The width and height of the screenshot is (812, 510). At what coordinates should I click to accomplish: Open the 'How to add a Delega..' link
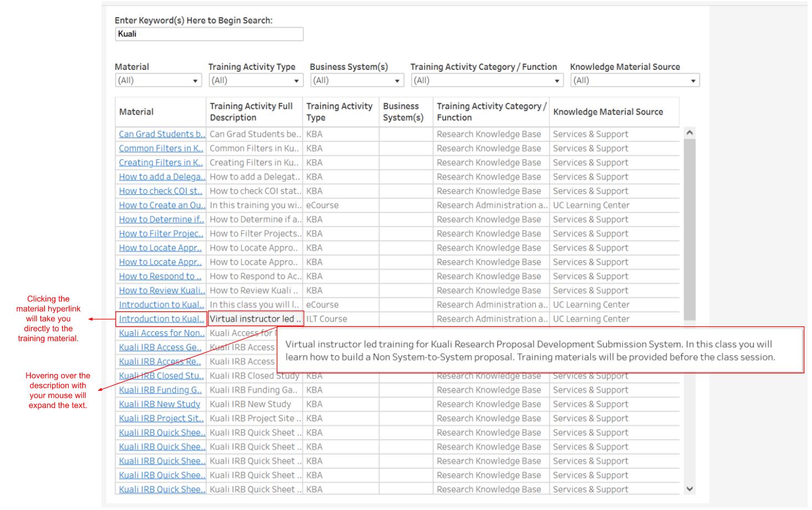(x=162, y=177)
